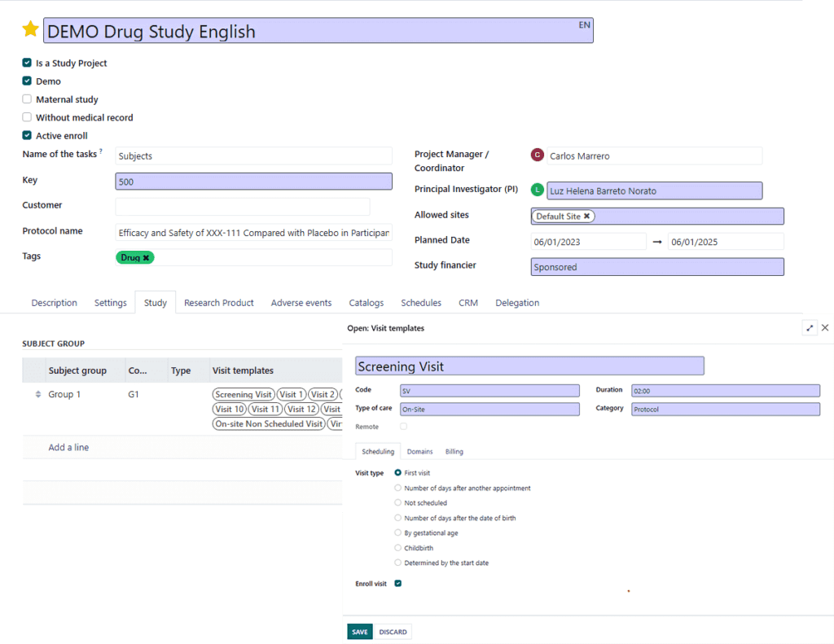This screenshot has height=644, width=834.
Task: Click Add a line under Subject Group
Action: [68, 447]
